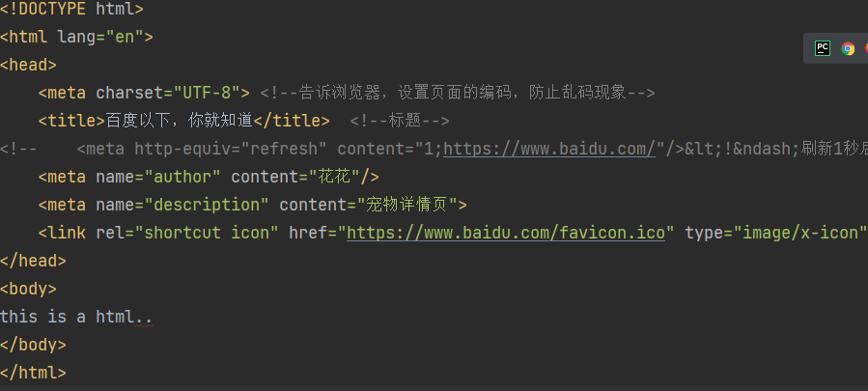Click the 标题 comment after title
This screenshot has height=391, width=868.
point(400,121)
